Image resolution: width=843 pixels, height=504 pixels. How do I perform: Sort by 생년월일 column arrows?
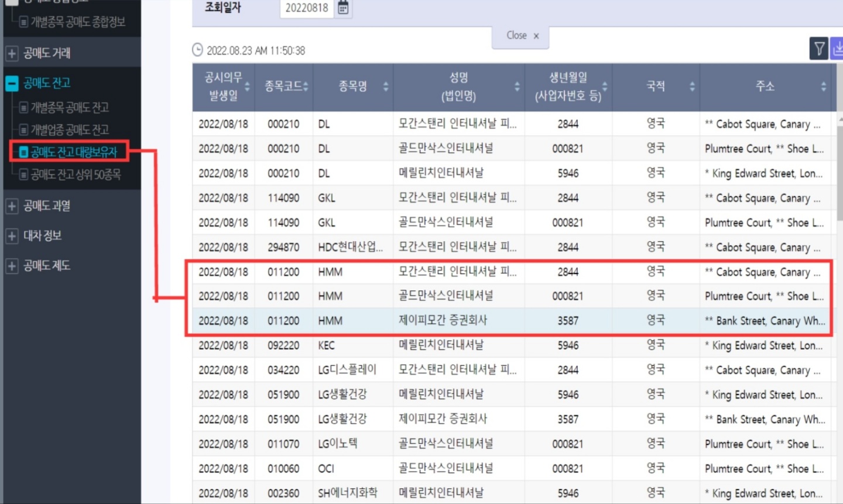(x=605, y=87)
